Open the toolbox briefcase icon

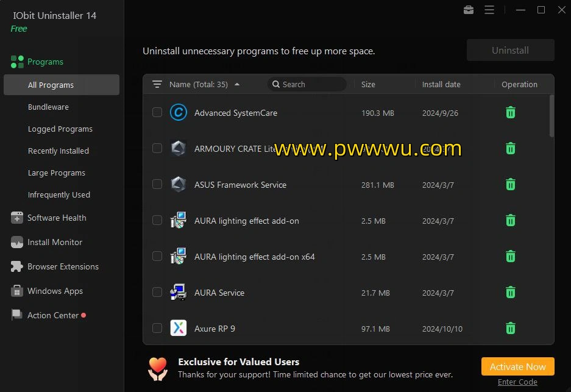469,10
